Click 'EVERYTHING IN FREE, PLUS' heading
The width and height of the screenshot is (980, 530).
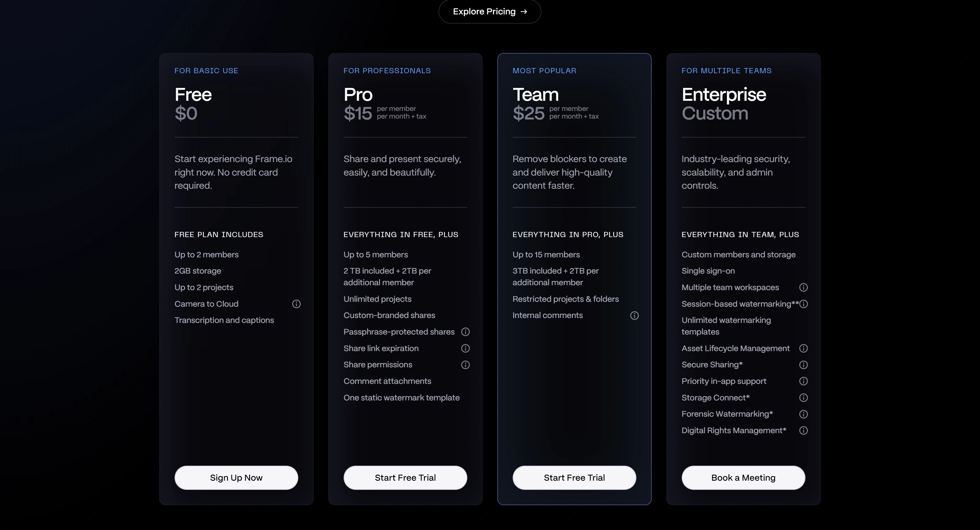(x=401, y=235)
